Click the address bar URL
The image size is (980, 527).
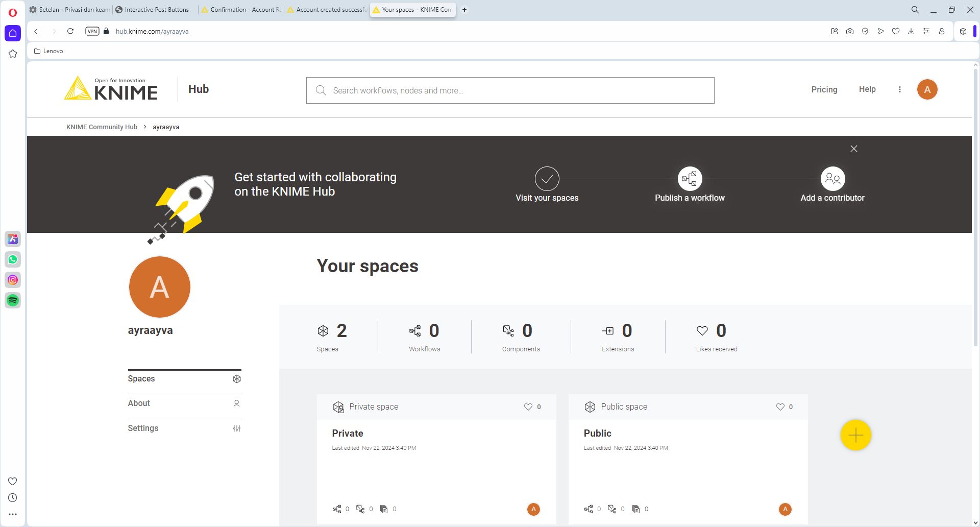(152, 31)
